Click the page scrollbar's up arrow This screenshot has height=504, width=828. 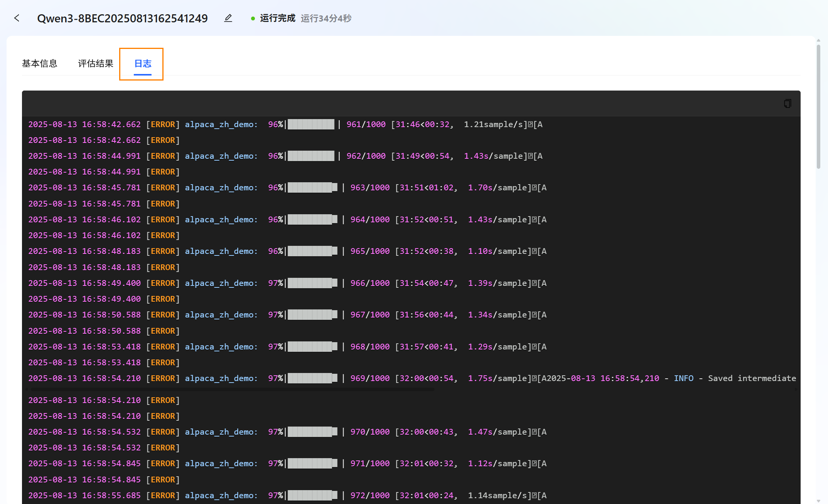(818, 40)
